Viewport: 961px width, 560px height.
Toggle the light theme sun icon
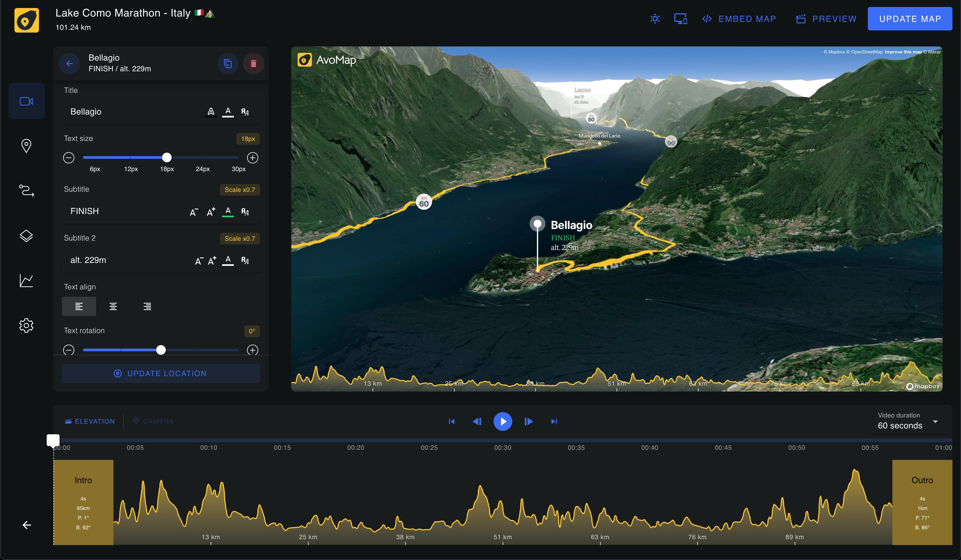(655, 19)
